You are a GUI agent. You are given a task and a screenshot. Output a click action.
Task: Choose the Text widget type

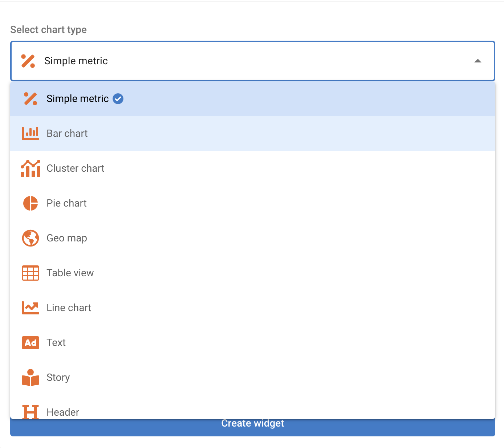coord(253,343)
